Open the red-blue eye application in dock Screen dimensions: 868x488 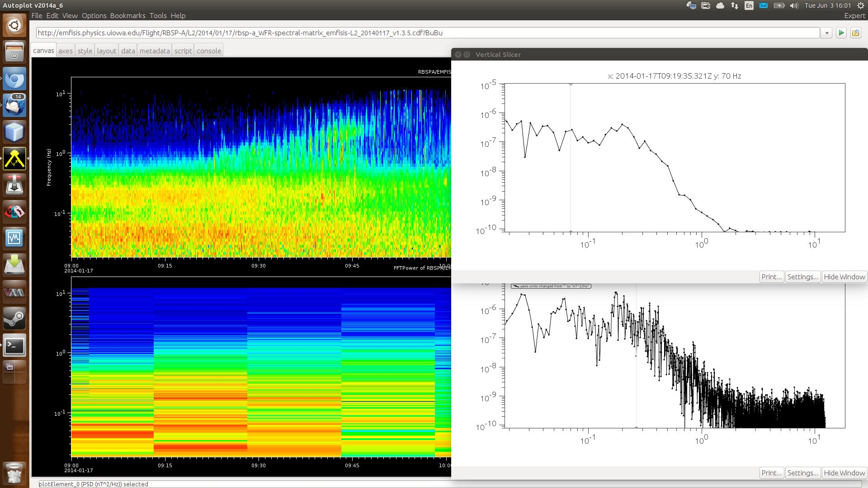click(x=14, y=212)
